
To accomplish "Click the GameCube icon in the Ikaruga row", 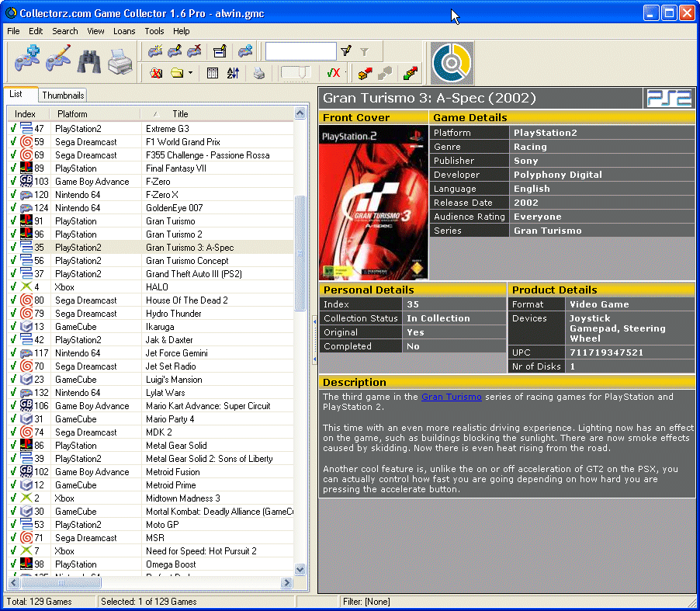I will [26, 327].
